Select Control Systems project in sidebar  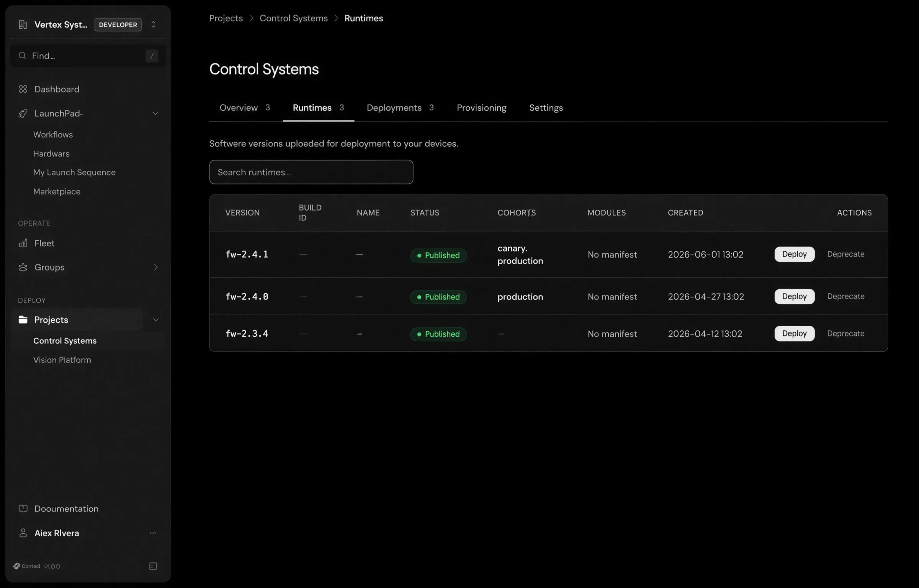point(65,341)
